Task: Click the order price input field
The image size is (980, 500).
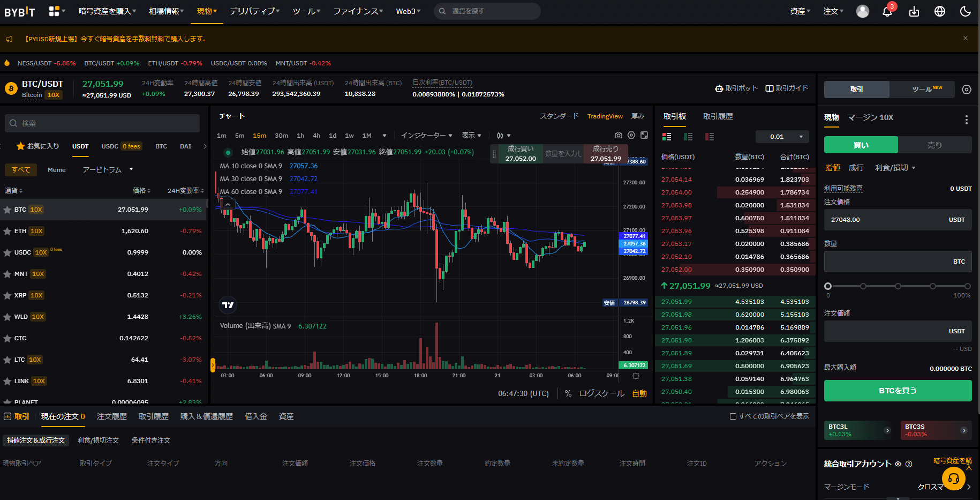Action: pyautogui.click(x=898, y=220)
